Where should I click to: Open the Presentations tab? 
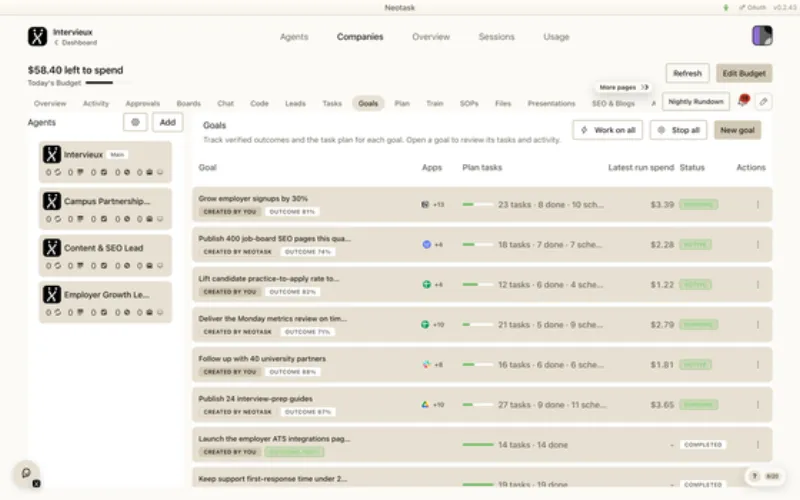551,104
